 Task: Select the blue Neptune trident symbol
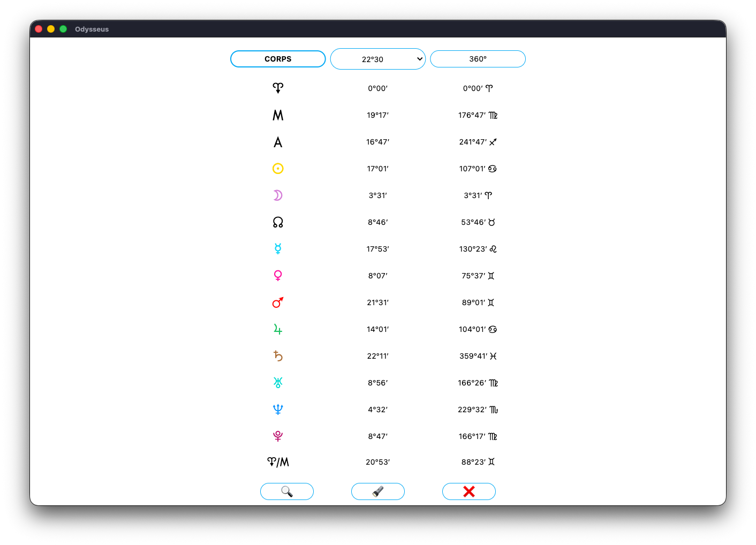click(x=278, y=410)
